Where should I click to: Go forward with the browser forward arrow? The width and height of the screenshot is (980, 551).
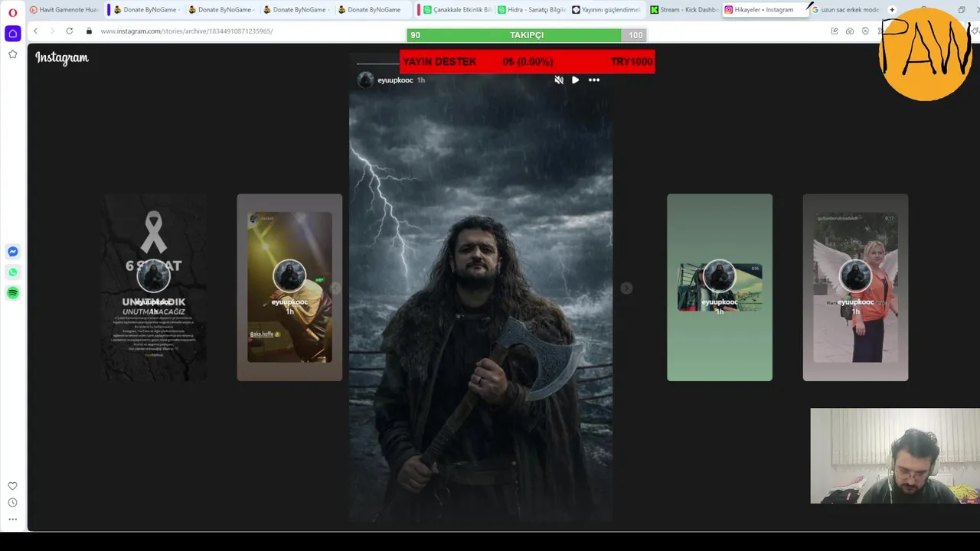pyautogui.click(x=52, y=31)
